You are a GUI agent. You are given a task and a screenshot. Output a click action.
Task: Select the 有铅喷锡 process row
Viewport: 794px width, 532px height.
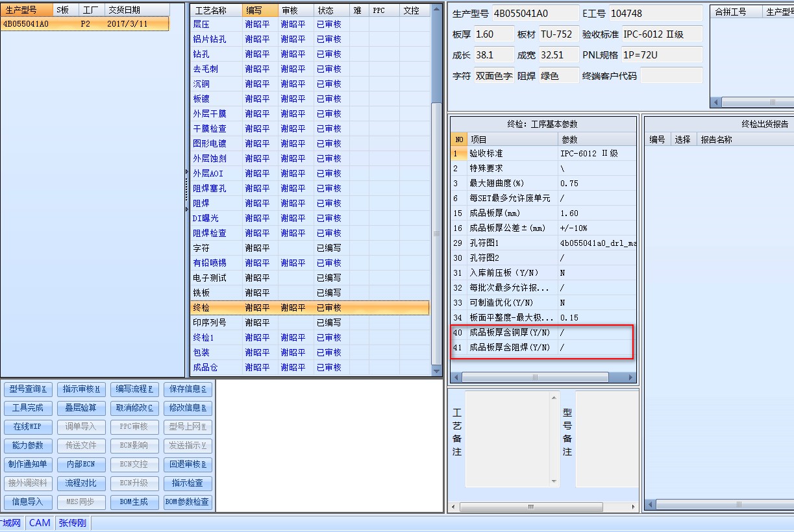tap(310, 263)
